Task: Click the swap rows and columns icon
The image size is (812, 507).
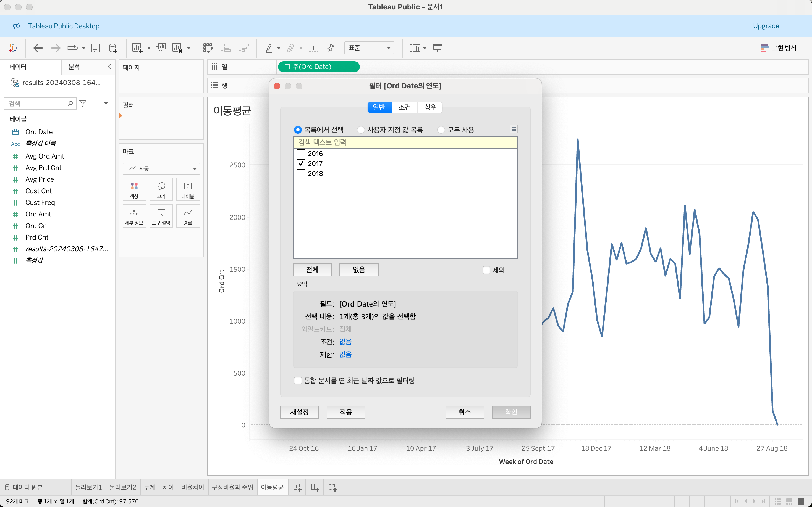Action: tap(208, 48)
